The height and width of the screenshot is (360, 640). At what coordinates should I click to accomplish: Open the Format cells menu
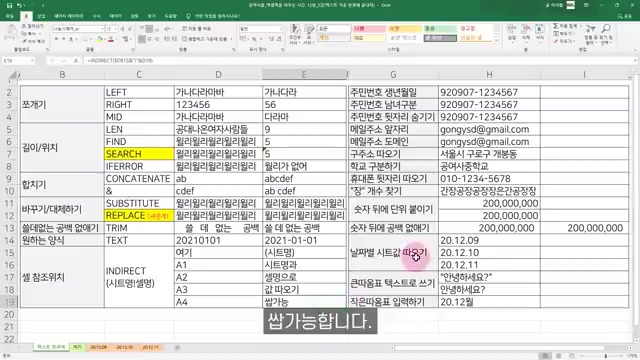pos(540,33)
